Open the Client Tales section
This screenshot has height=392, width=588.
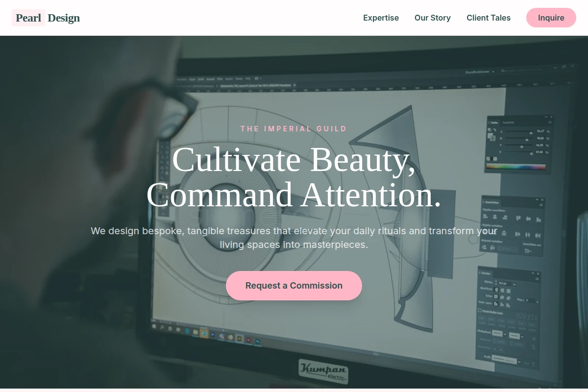point(489,18)
